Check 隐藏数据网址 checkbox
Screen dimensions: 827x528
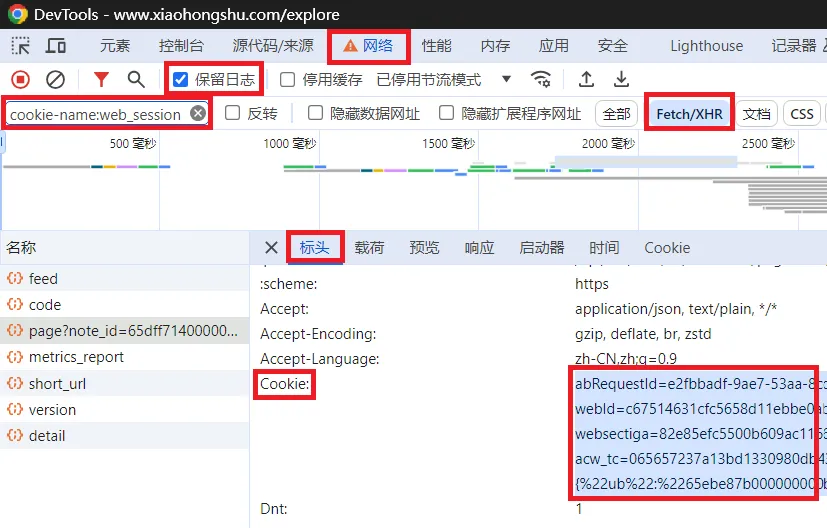click(x=315, y=113)
